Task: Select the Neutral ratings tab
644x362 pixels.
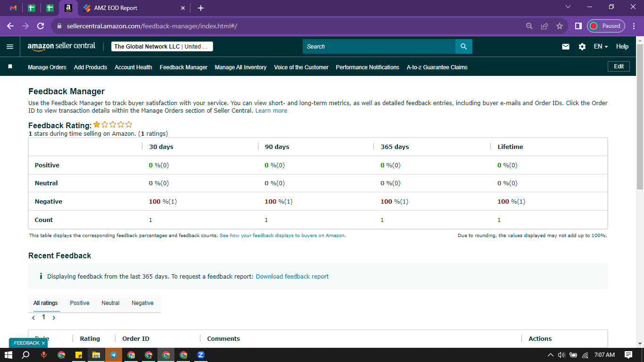Action: (x=110, y=303)
